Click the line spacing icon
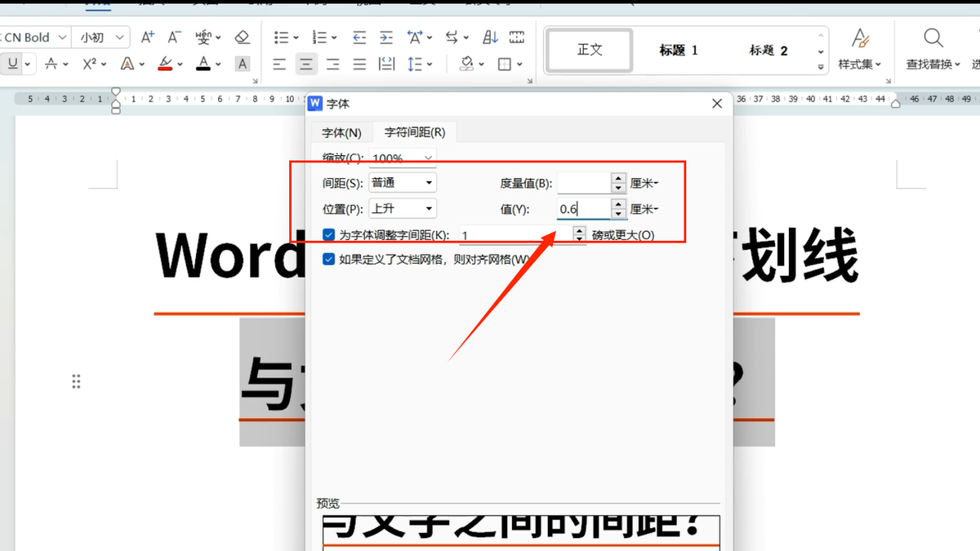Viewport: 980px width, 551px height. tap(414, 64)
